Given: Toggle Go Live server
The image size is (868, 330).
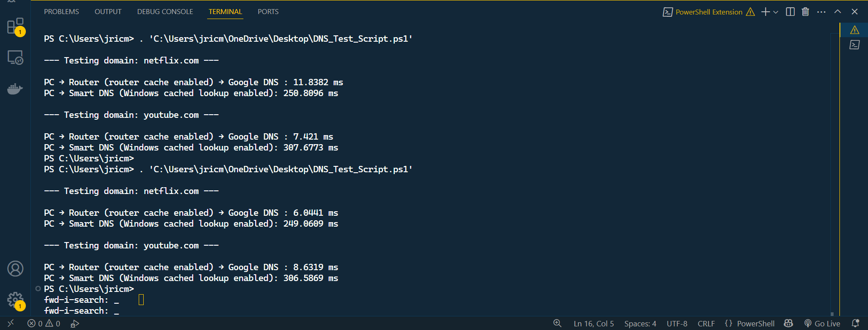Looking at the screenshot, I should click(822, 324).
